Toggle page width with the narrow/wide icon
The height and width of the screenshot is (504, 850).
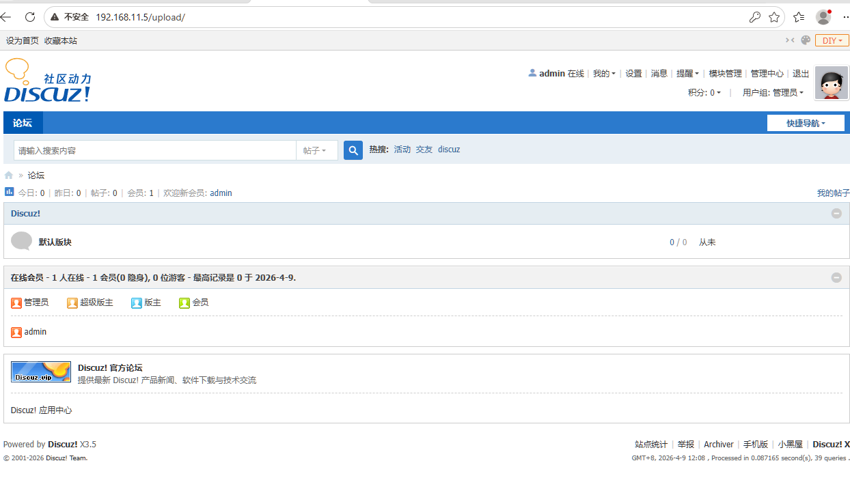pos(790,40)
